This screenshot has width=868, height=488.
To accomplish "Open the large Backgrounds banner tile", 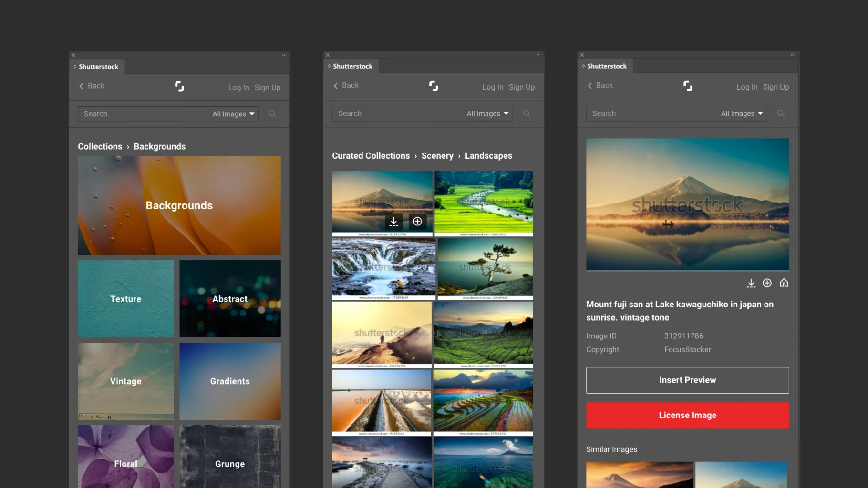I will tap(179, 205).
